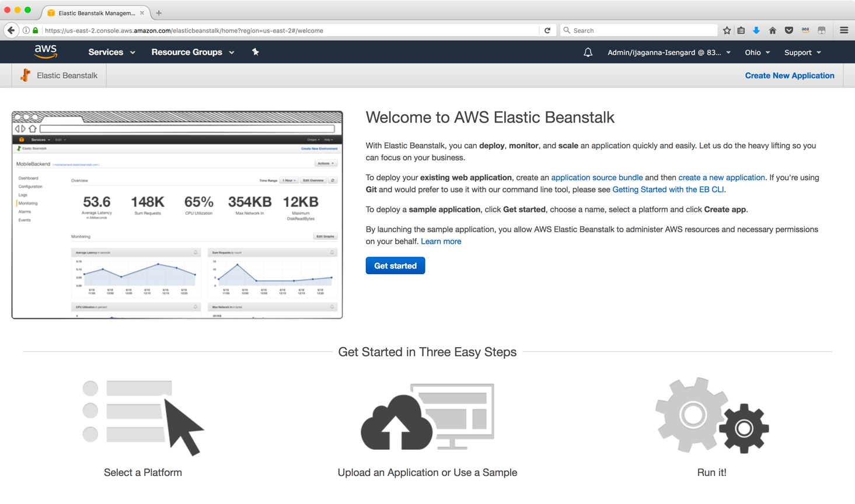Click the Welcome to AWS Elastic Beanstalk heading

(x=490, y=117)
